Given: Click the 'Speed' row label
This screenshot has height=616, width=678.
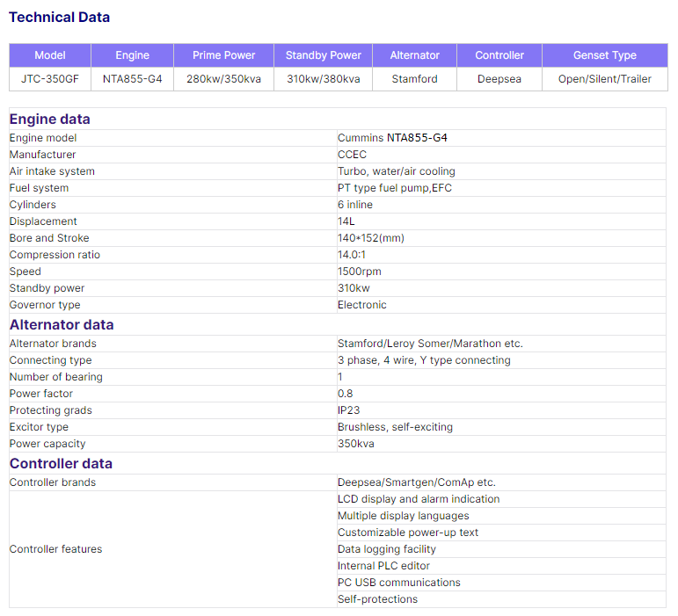Looking at the screenshot, I should pyautogui.click(x=26, y=272).
